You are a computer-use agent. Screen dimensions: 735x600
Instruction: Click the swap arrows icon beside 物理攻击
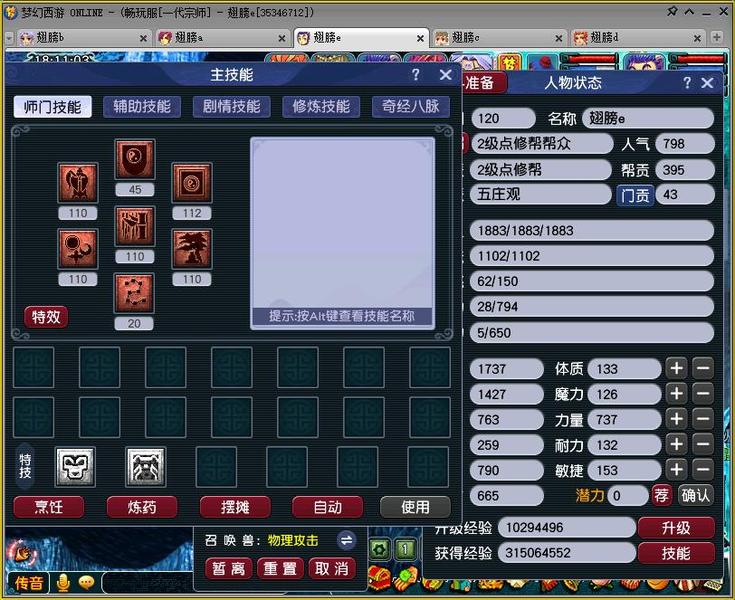346,540
